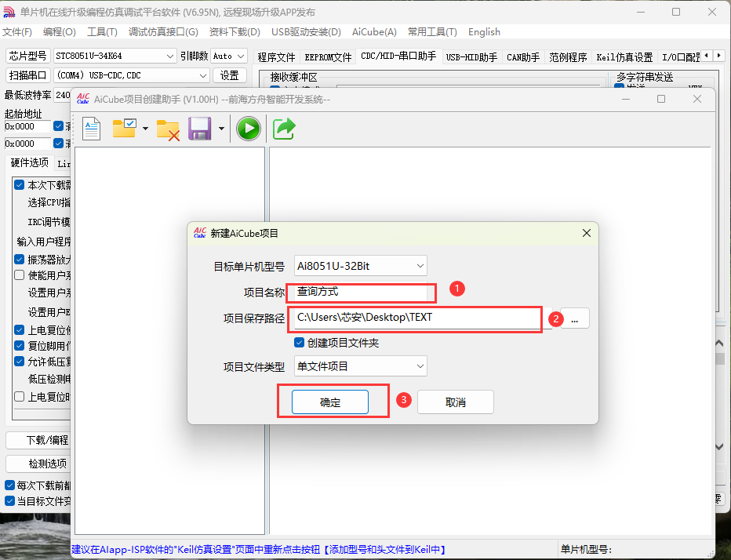Switch to the Keil仿真设置 tab

point(624,57)
